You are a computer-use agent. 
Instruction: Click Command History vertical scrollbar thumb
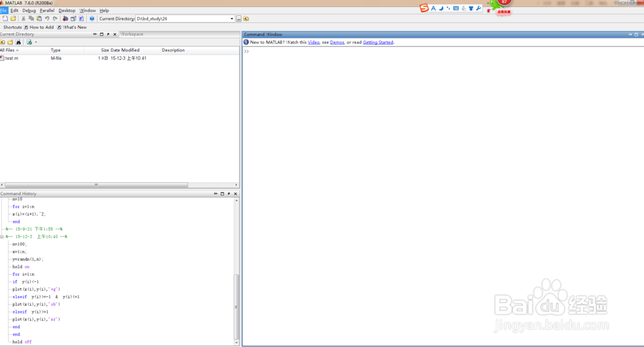click(x=236, y=306)
